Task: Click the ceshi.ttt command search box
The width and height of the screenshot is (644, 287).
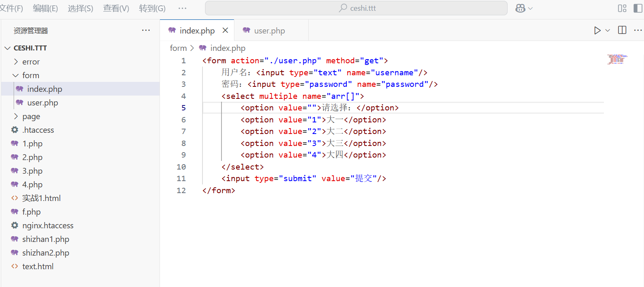Action: [356, 8]
